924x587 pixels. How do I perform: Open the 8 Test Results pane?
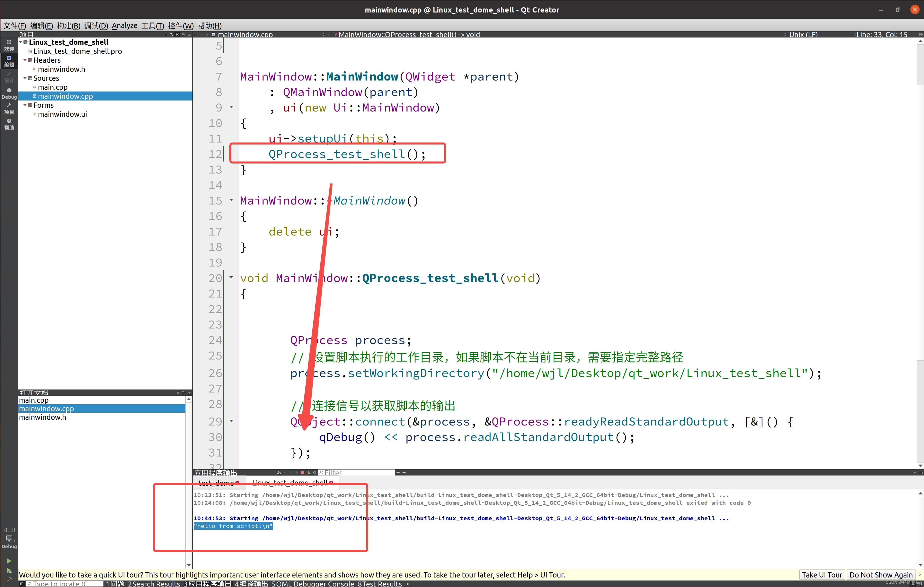tap(380, 583)
